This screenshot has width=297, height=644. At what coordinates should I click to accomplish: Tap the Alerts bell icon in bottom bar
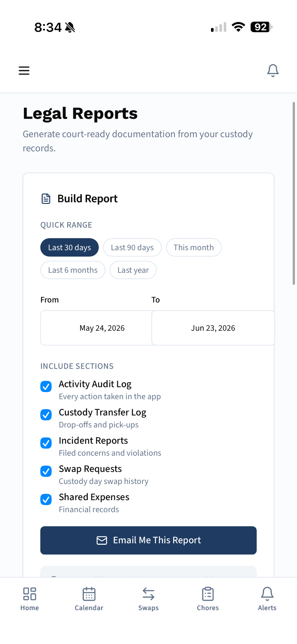pos(267,594)
